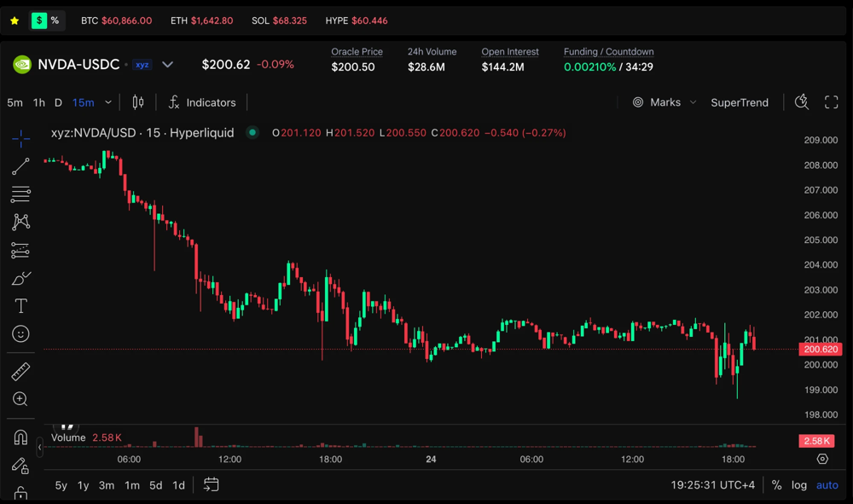Expand the collapsed panel arrow near Volume
This screenshot has height=504, width=853.
[40, 447]
